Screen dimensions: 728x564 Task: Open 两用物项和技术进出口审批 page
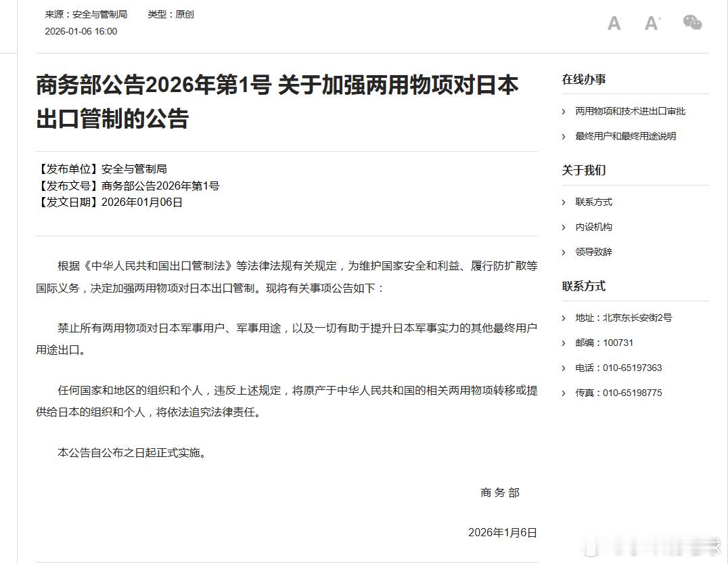click(629, 111)
